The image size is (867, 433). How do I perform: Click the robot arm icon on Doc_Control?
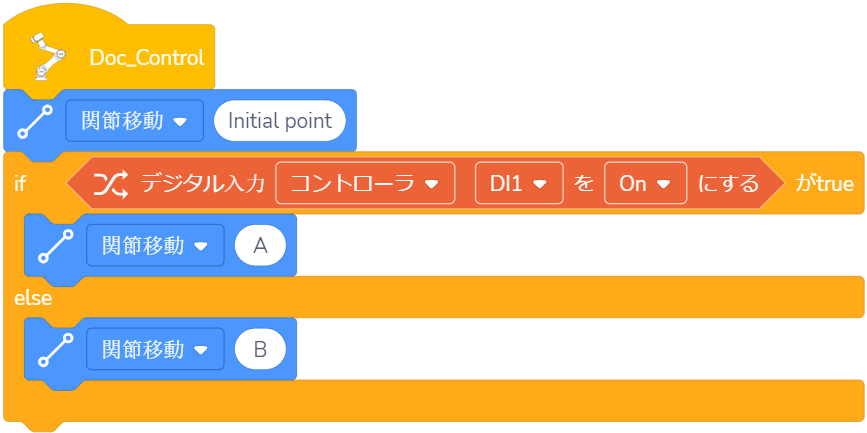coord(42,56)
